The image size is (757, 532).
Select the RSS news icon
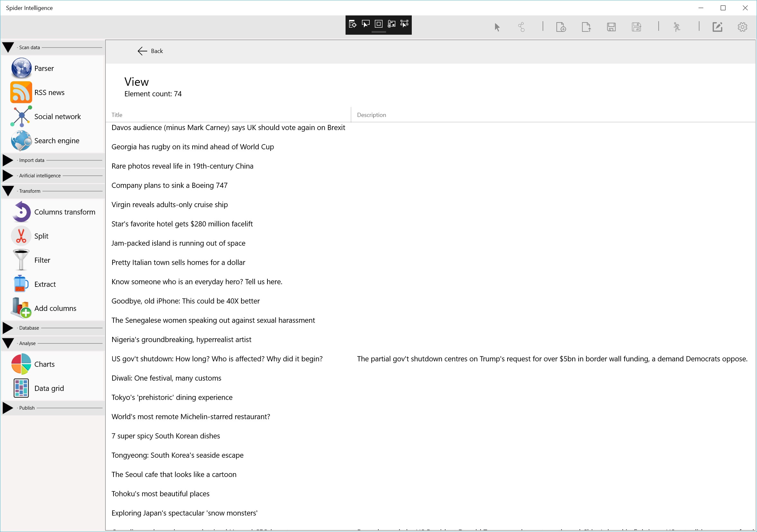[21, 92]
